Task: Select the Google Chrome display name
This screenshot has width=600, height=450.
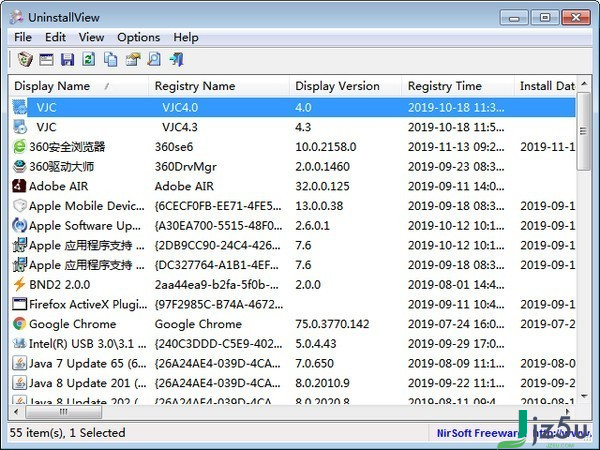Action: (x=73, y=324)
